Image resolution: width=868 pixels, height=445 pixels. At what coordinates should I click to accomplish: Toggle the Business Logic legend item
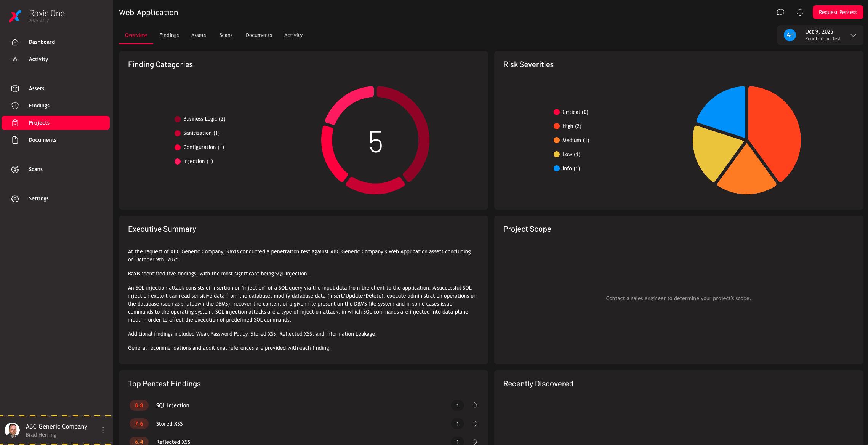(200, 119)
